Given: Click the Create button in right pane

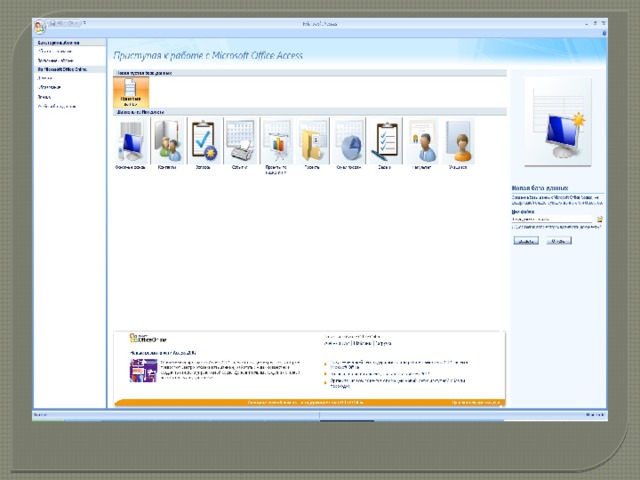Looking at the screenshot, I should click(526, 241).
